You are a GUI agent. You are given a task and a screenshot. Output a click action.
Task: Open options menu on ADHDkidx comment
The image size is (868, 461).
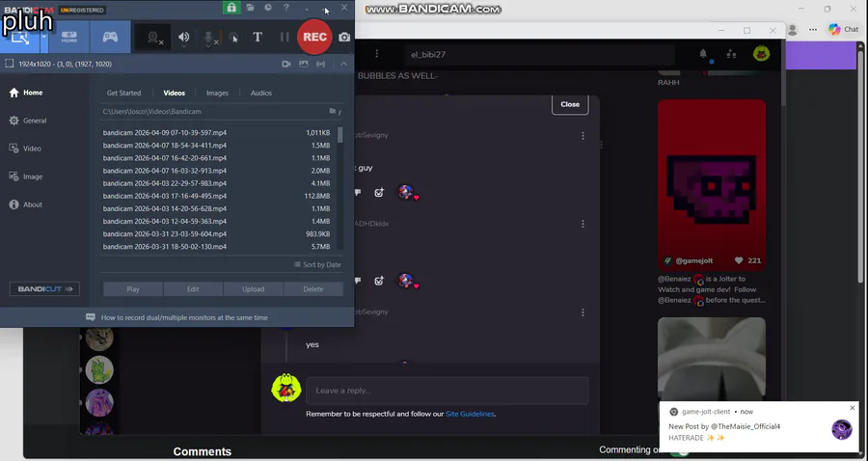coord(583,224)
